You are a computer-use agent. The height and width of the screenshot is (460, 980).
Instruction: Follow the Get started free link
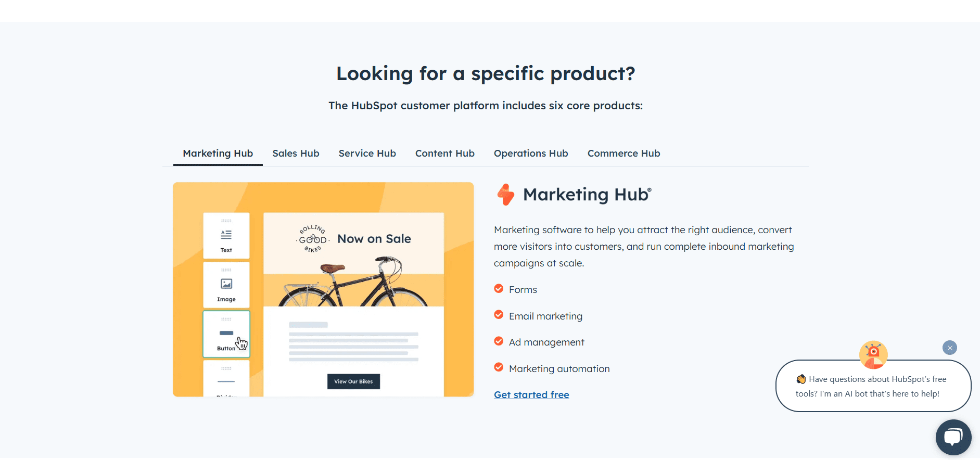tap(531, 395)
